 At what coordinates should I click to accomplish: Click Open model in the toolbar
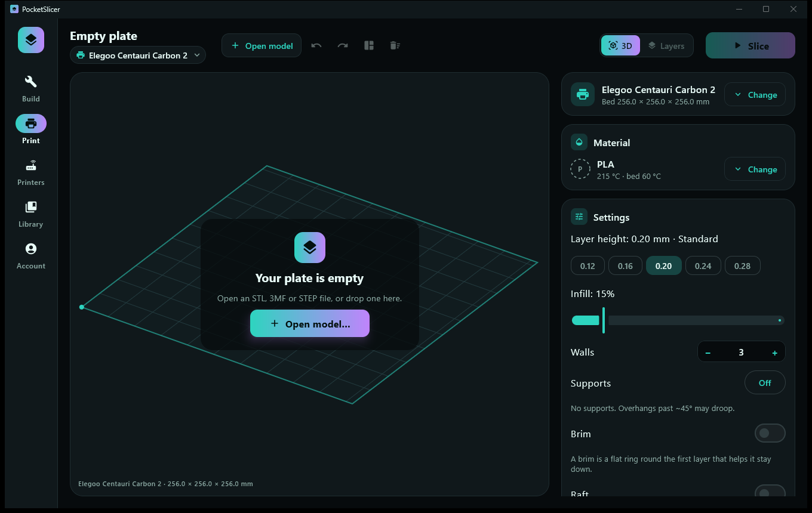262,45
